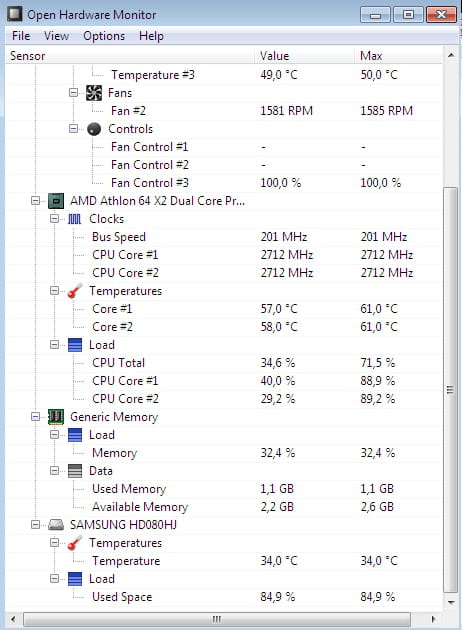
Task: Click the Data group grey icon
Action: pos(75,471)
